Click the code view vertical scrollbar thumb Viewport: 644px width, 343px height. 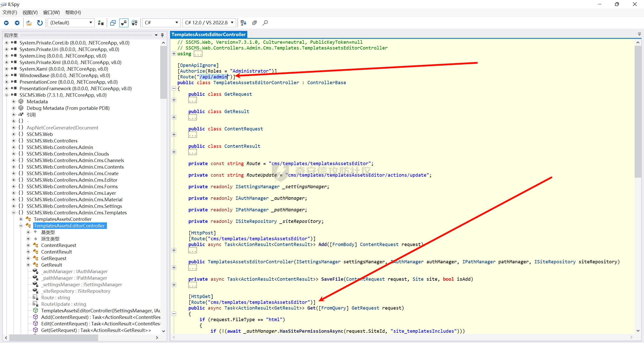coord(638,112)
